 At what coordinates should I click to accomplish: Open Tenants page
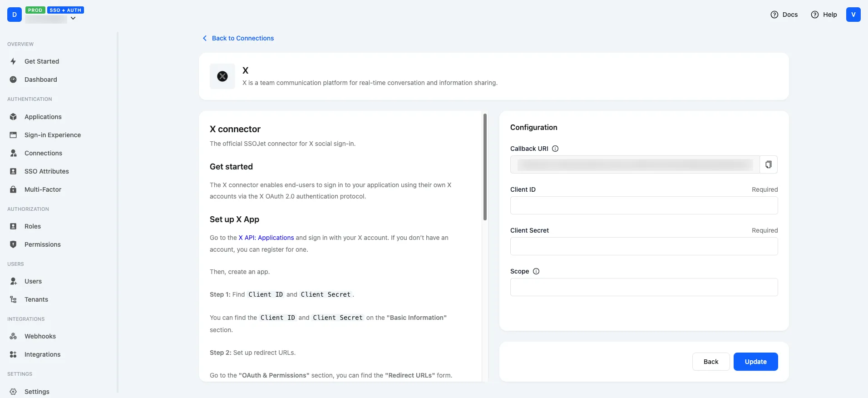(36, 299)
